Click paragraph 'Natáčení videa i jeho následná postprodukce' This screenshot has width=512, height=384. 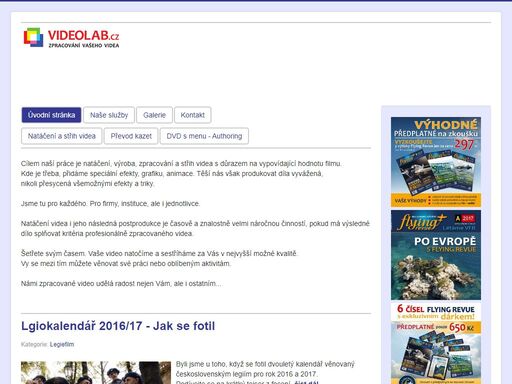(195, 229)
